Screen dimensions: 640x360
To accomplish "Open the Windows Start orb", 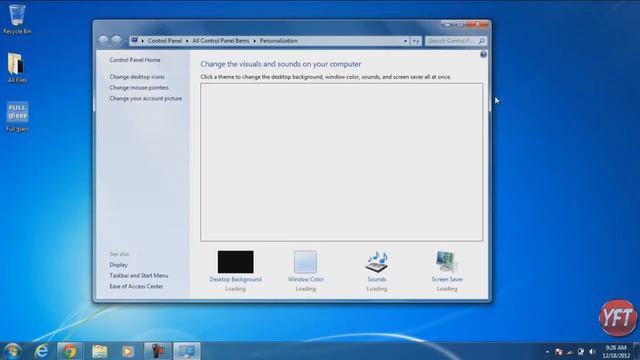I will pos(12,351).
